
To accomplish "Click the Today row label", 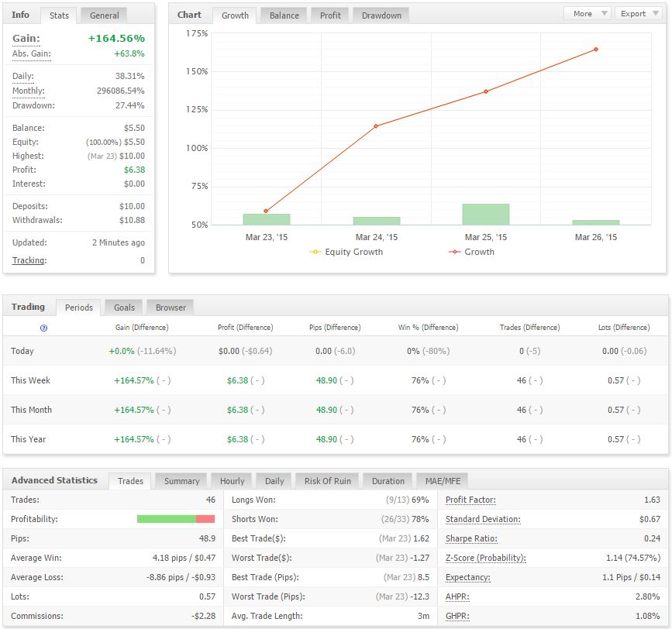I will [22, 351].
